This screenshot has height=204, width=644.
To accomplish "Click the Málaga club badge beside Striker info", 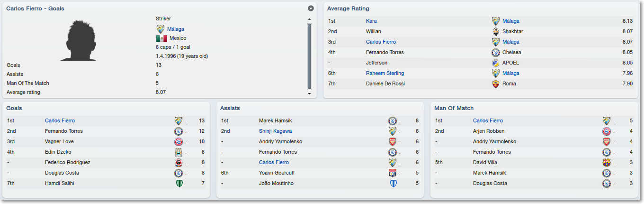I will point(161,29).
